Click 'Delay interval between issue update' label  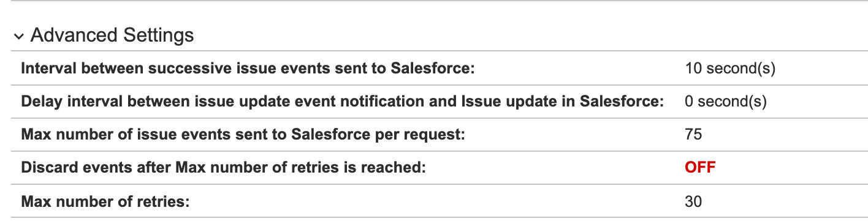click(343, 102)
